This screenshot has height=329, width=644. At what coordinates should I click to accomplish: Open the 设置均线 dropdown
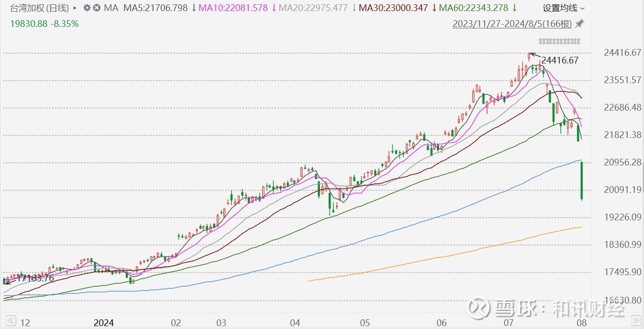point(564,8)
